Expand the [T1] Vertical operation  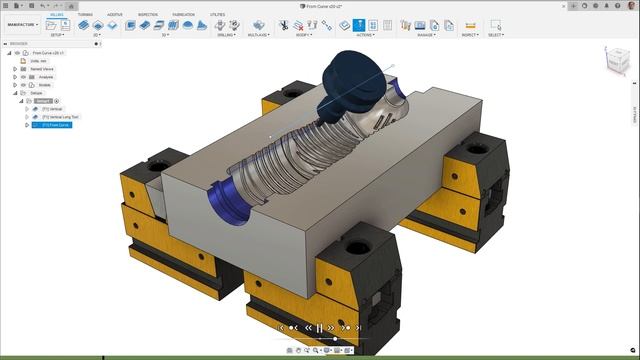click(27, 109)
